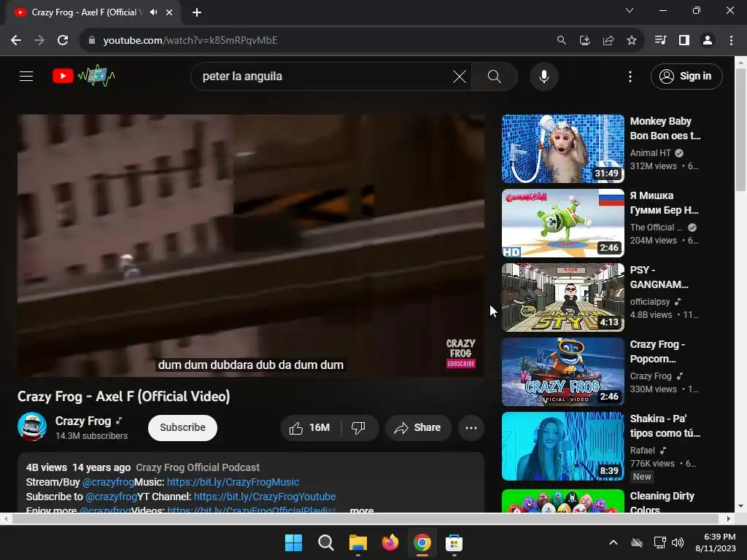This screenshot has height=560, width=747.
Task: Open the YouTube hamburger guide menu
Action: 26,76
